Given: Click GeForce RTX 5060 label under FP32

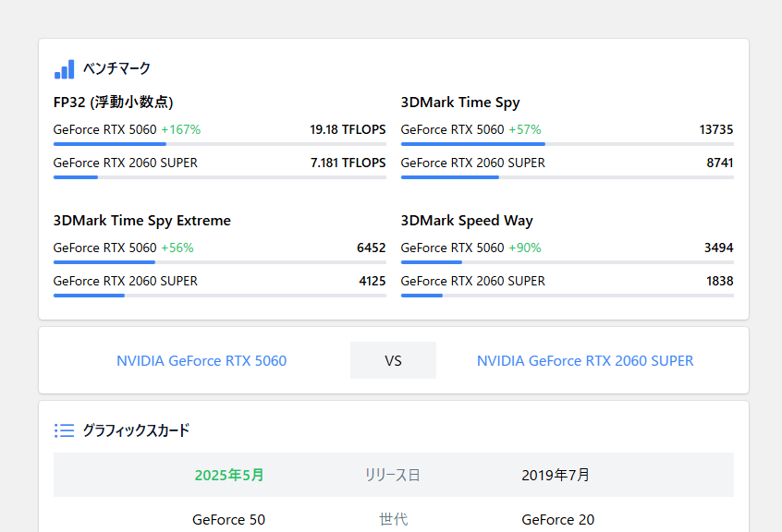Looking at the screenshot, I should tap(104, 129).
